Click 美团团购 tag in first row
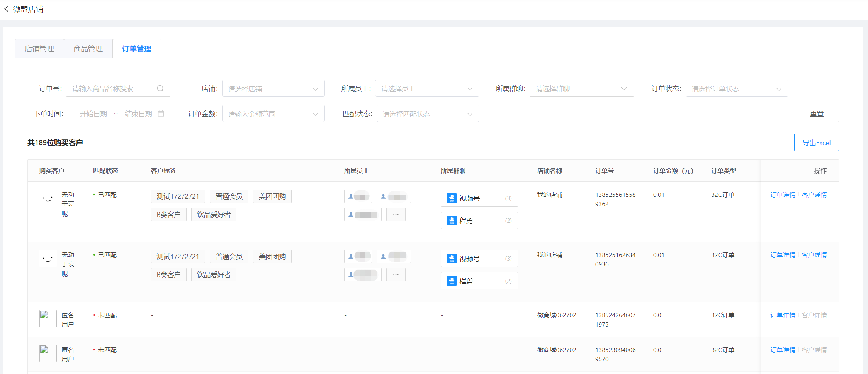The height and width of the screenshot is (374, 868). tap(272, 196)
